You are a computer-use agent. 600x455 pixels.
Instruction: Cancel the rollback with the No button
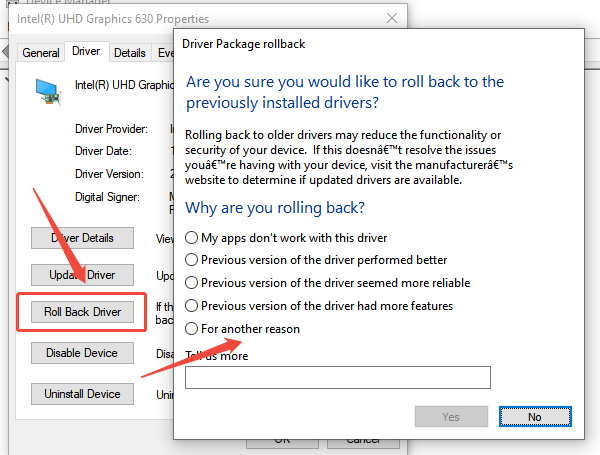(534, 415)
